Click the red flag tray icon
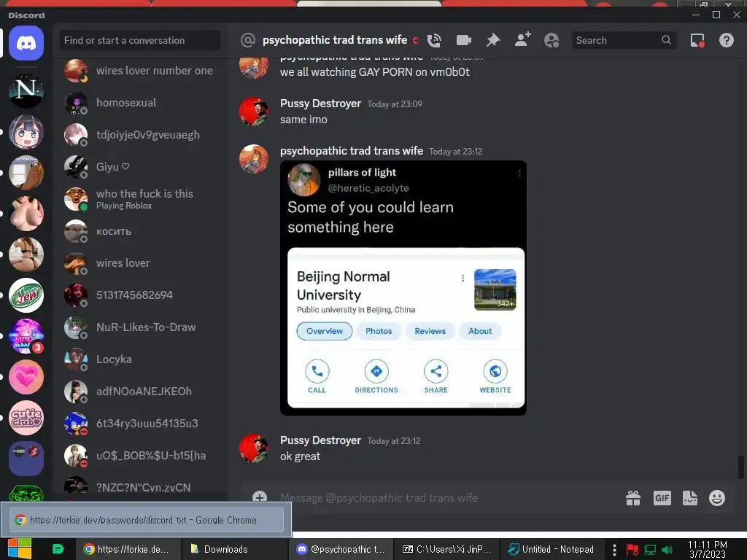Screen dimensions: 747x560 pyautogui.click(x=632, y=550)
